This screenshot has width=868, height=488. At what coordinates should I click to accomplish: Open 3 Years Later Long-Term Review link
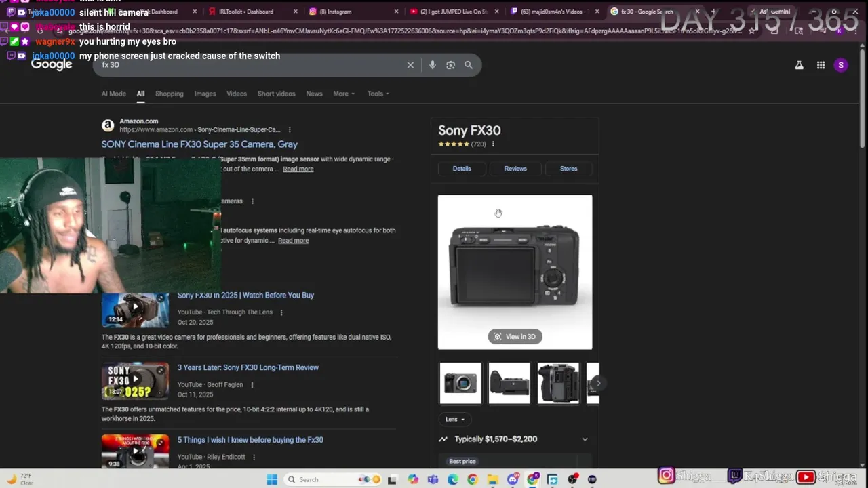point(248,367)
